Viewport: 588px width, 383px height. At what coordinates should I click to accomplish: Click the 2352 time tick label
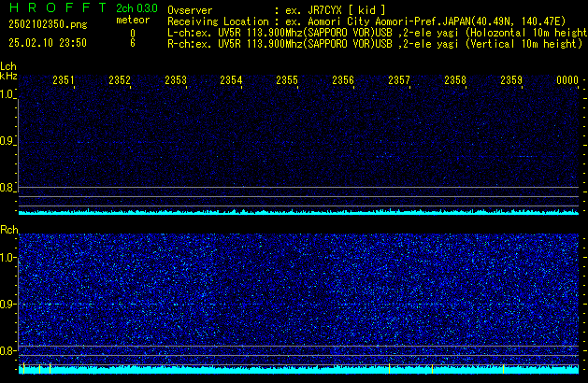pyautogui.click(x=120, y=80)
